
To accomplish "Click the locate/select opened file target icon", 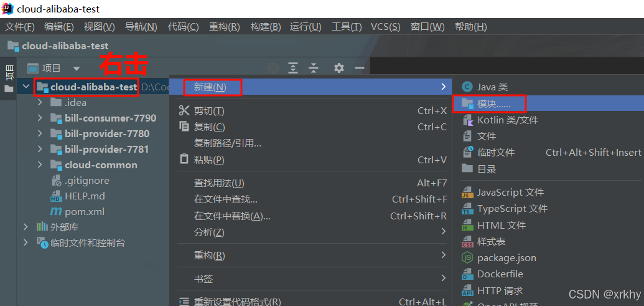I will coord(273,69).
